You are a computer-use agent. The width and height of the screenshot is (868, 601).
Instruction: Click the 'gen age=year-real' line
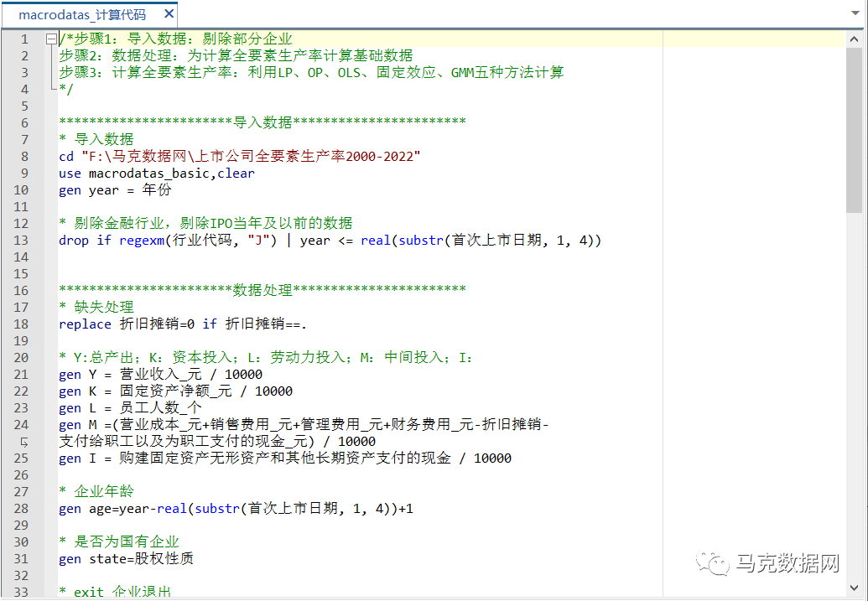pos(236,509)
